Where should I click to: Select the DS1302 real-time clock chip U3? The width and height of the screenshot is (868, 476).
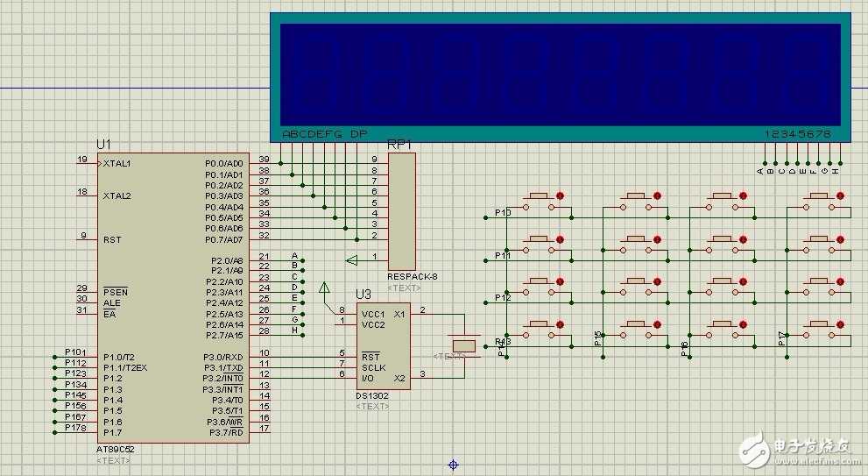(383, 346)
